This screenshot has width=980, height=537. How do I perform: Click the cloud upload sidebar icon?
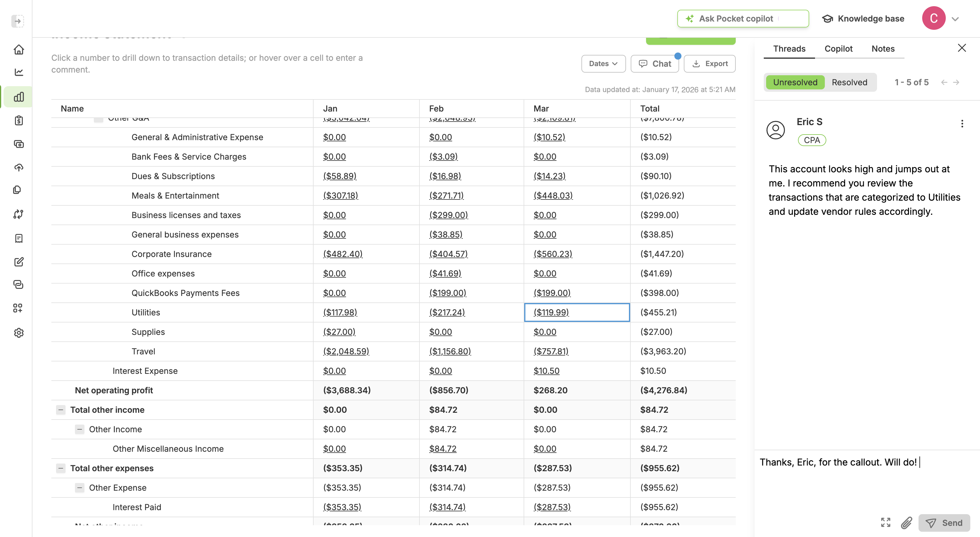tap(19, 168)
